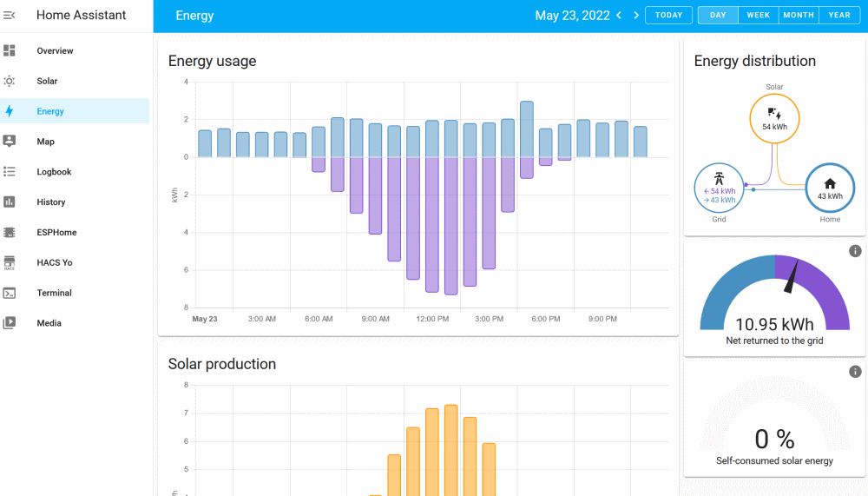Click the Net returned to the grid label
The image size is (868, 496).
[x=774, y=341]
